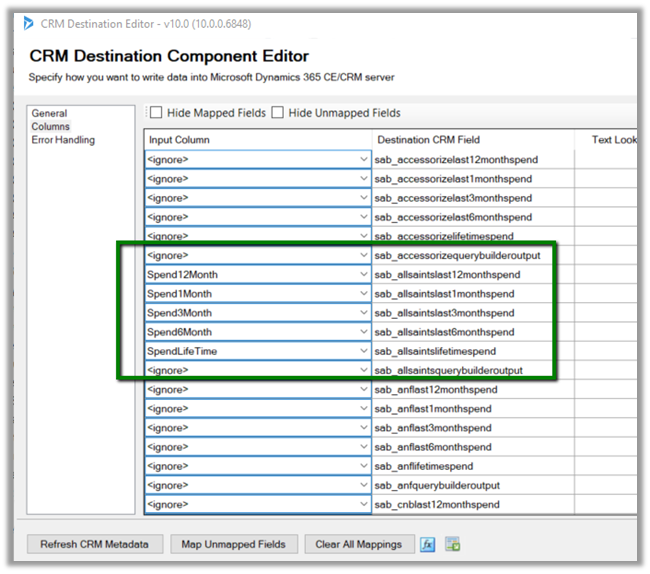Open dropdown for sab_accessorizelast12monthspend row

[x=363, y=160]
